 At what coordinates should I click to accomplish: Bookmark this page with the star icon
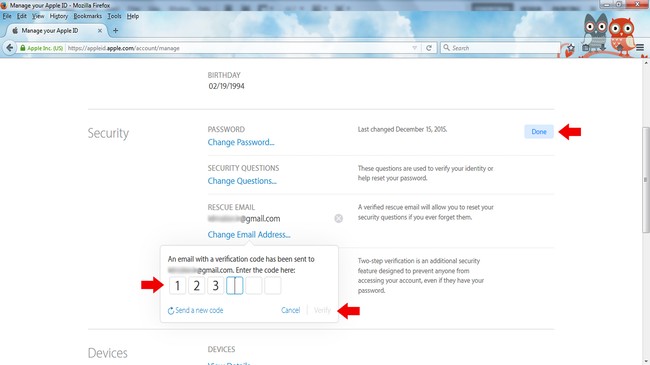(x=571, y=48)
